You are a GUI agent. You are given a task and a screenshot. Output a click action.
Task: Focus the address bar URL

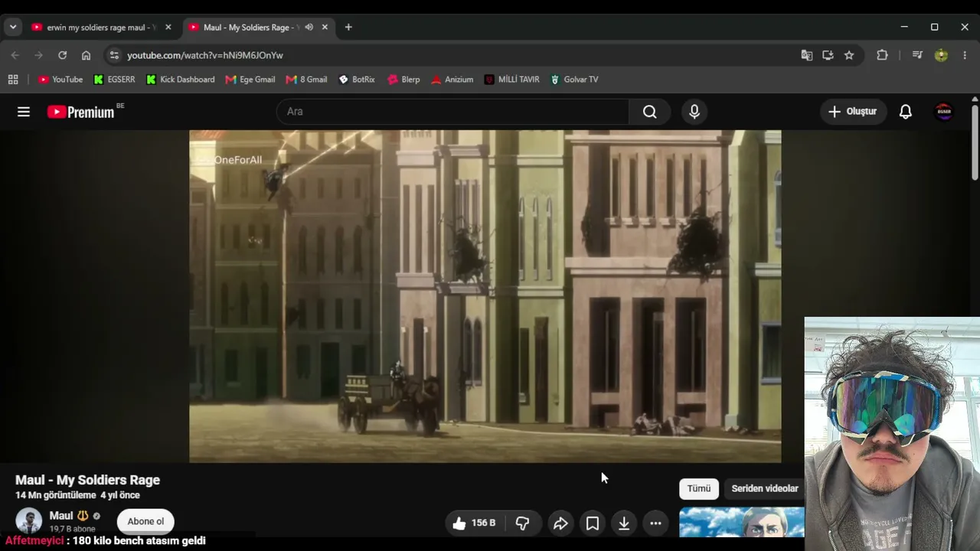click(x=205, y=55)
